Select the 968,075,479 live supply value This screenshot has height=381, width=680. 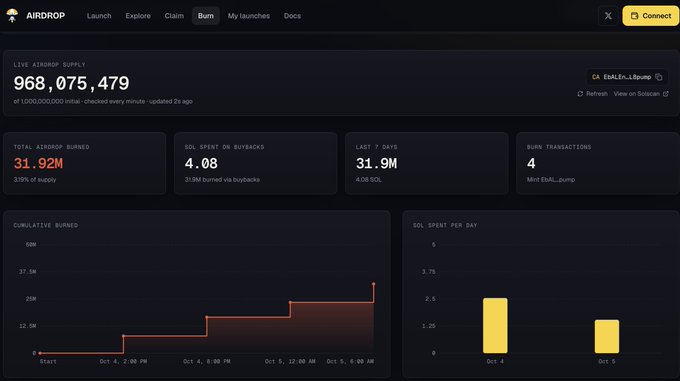71,83
